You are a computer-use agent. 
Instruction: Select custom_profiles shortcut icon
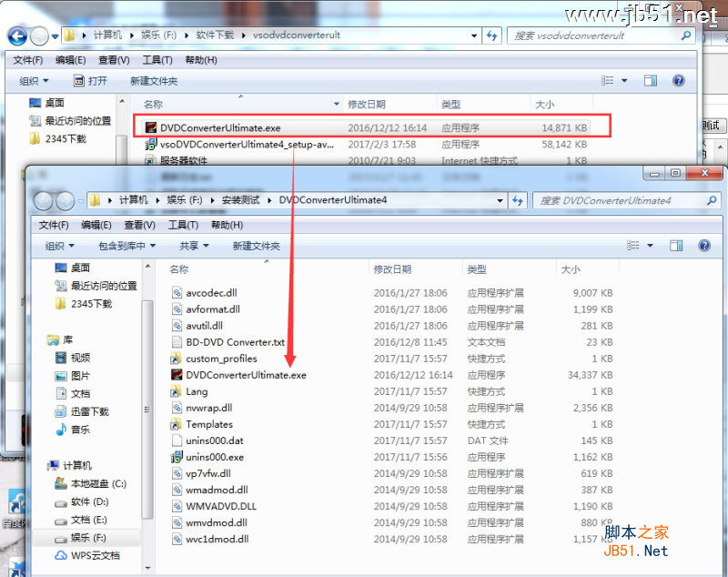pyautogui.click(x=176, y=359)
